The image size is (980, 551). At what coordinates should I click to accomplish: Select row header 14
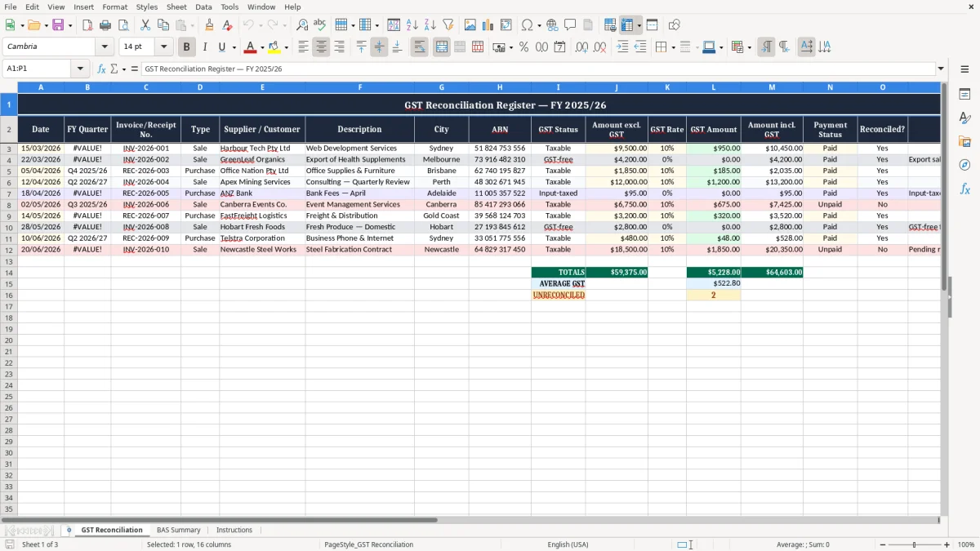9,273
